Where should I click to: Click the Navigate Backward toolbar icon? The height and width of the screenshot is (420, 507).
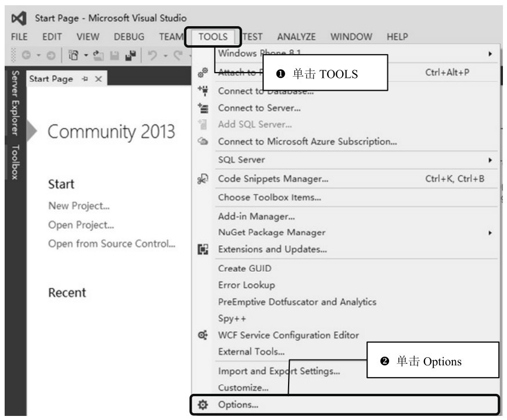[26, 55]
